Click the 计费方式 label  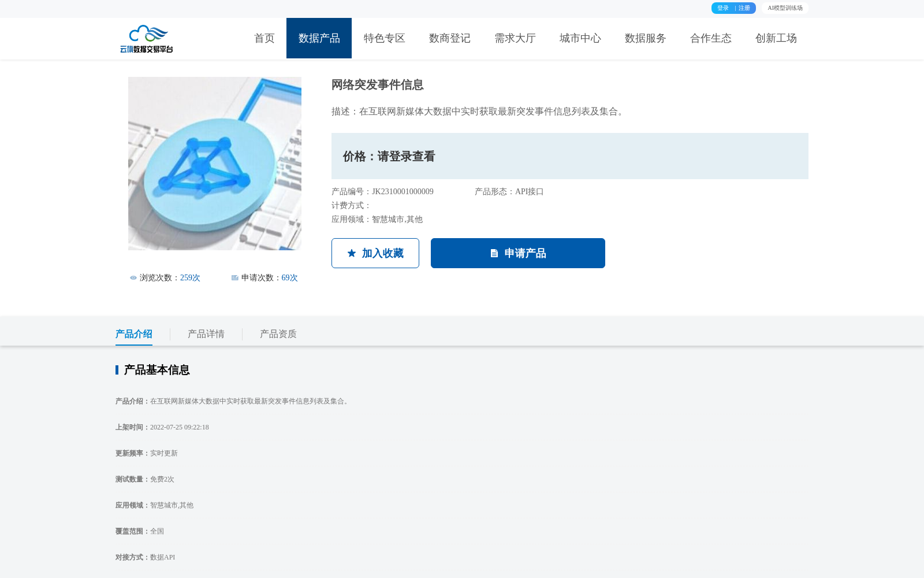click(x=351, y=206)
